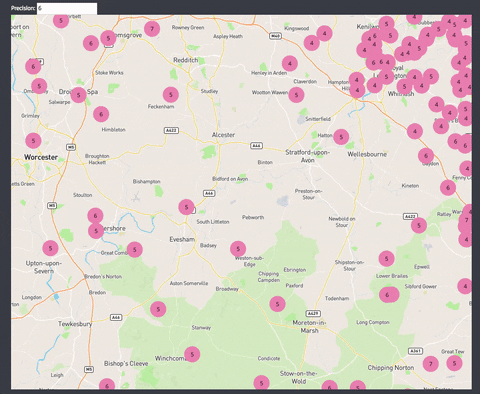Select cluster 5 by Winchcombe
The height and width of the screenshot is (394, 480).
tap(192, 354)
